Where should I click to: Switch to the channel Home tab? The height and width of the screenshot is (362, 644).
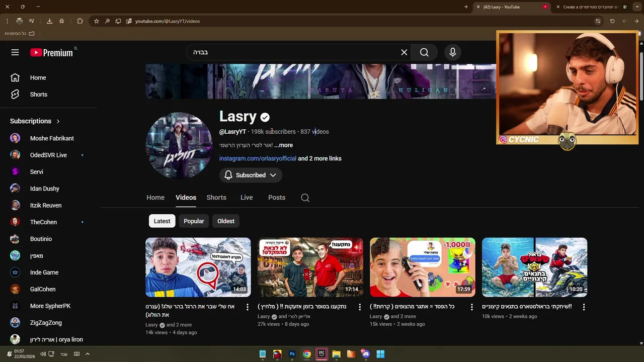click(155, 198)
